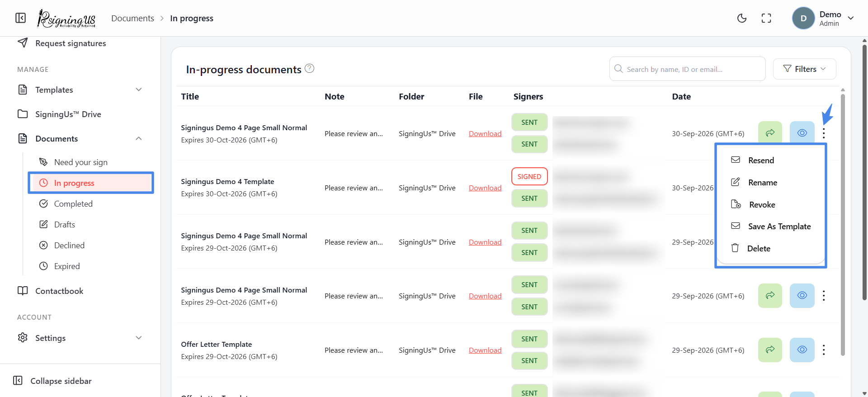Share the 29-Sep-2026 Signingus Demo document
Screen dimensions: 868x397
point(770,296)
